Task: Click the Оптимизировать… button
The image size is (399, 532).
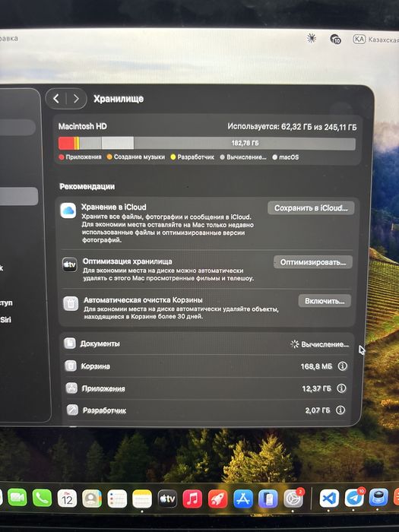Action: [313, 262]
